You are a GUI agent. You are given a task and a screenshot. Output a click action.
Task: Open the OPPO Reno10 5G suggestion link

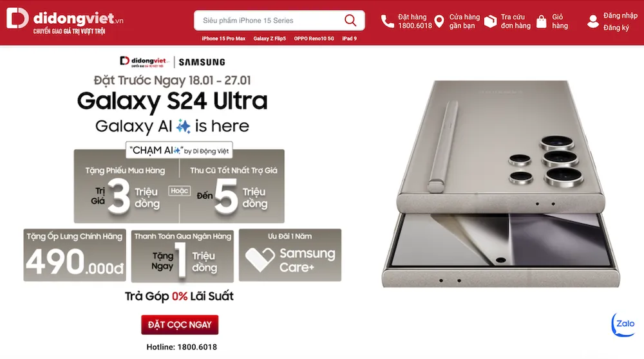pyautogui.click(x=314, y=39)
